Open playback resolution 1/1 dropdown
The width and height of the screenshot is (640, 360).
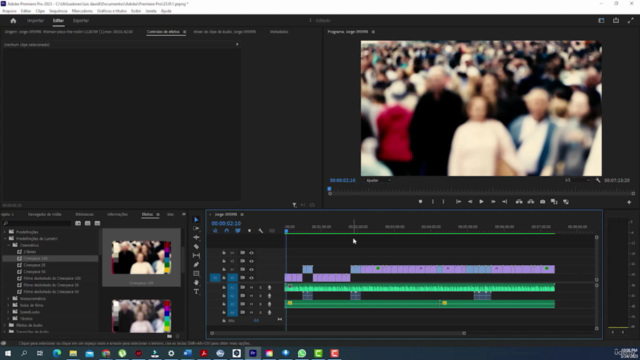coord(577,180)
